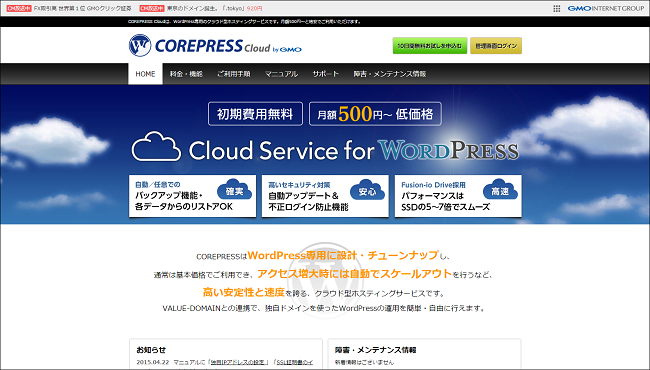Viewport: 650px width, 370px height.
Task: Click the white cloud outline in hero banner
Action: point(156,147)
